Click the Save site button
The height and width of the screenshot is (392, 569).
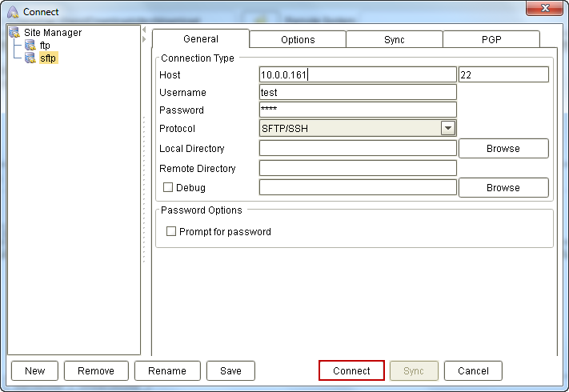(x=230, y=370)
